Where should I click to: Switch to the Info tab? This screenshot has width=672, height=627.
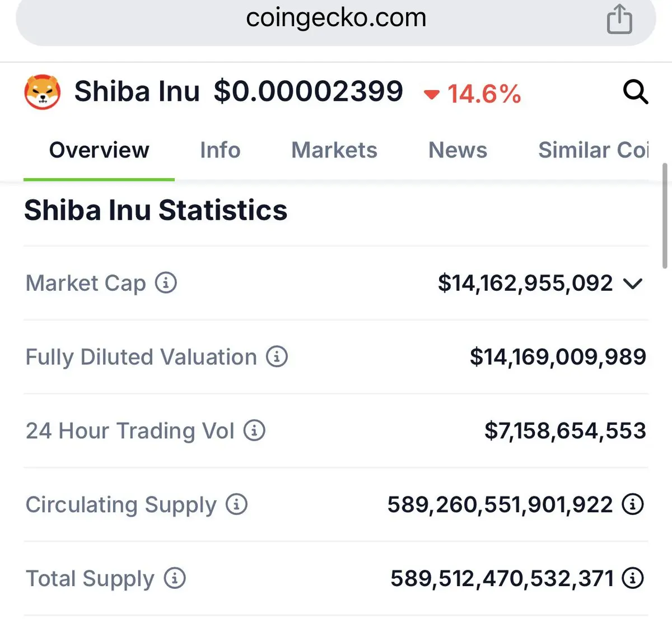[x=220, y=150]
